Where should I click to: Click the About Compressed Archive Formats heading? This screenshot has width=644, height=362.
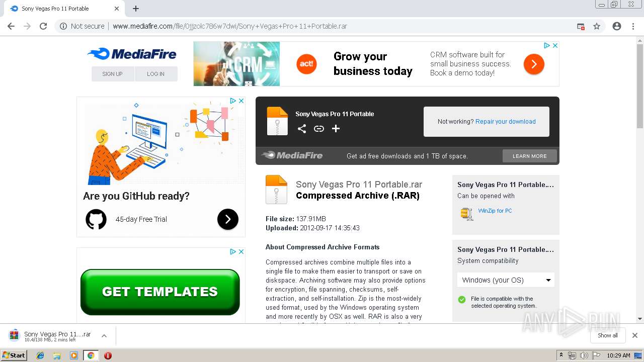(x=323, y=247)
